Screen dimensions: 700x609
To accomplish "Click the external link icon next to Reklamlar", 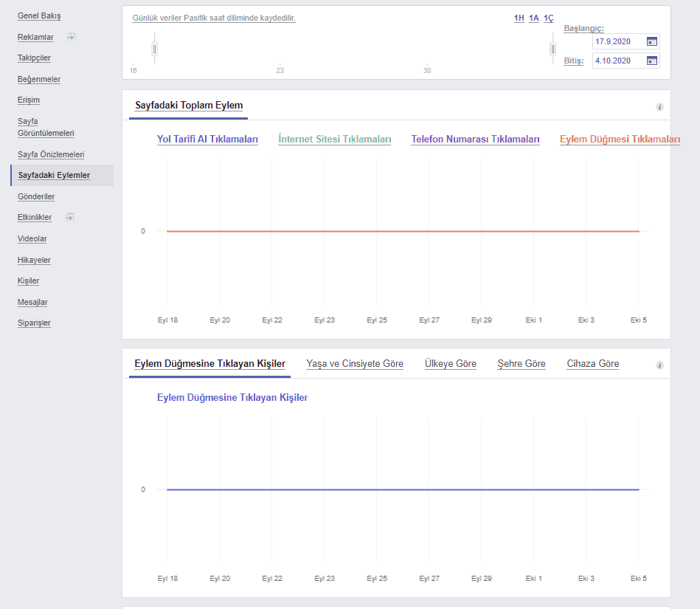I will pyautogui.click(x=71, y=37).
